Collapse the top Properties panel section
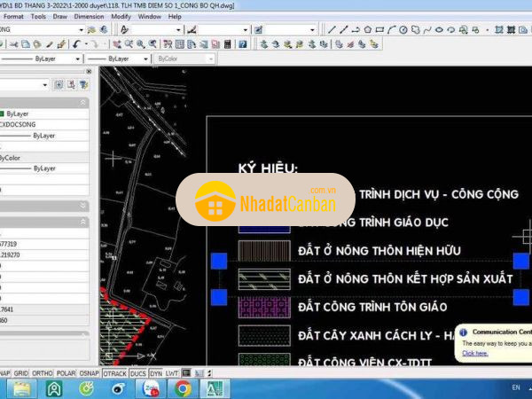The width and height of the screenshot is (532, 399). tap(83, 103)
